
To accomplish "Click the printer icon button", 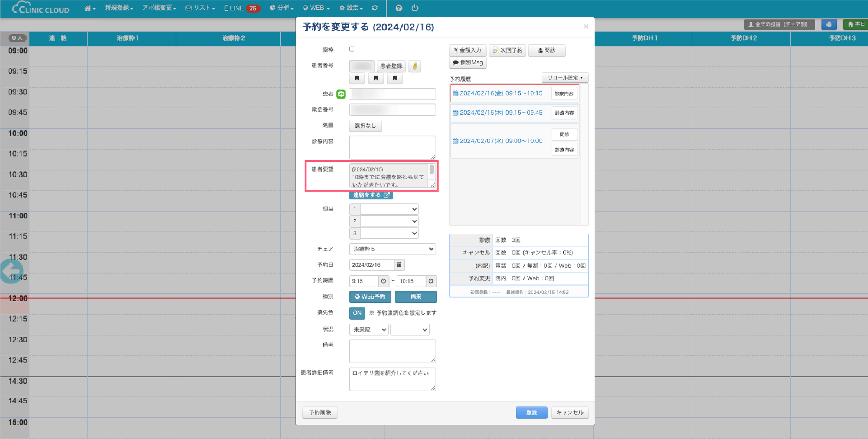I will pos(829,24).
